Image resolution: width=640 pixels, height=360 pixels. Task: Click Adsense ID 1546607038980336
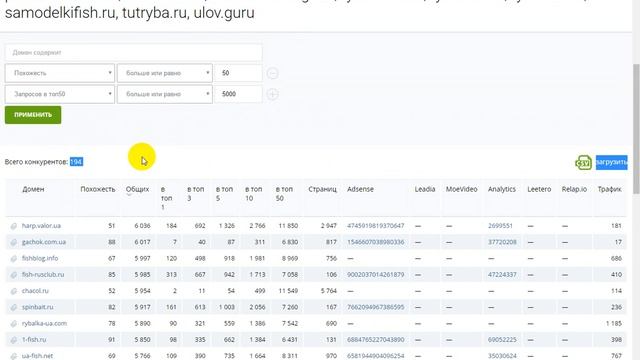[376, 242]
